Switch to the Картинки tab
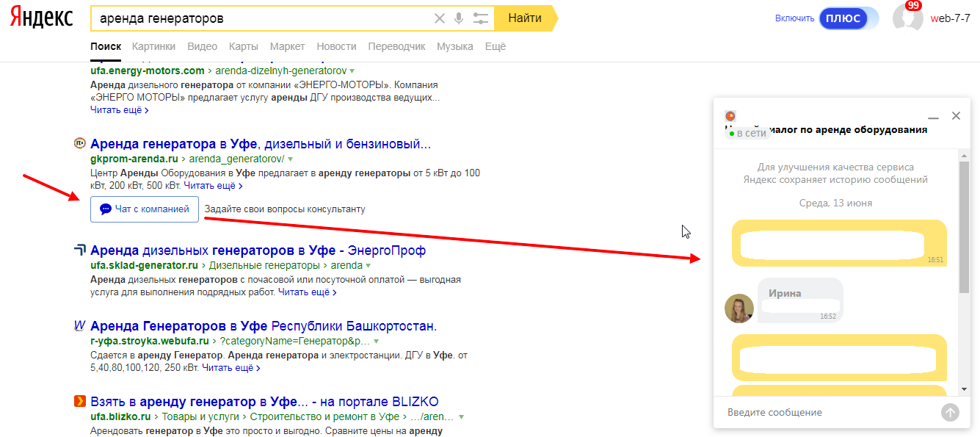The width and height of the screenshot is (980, 437). pyautogui.click(x=153, y=46)
